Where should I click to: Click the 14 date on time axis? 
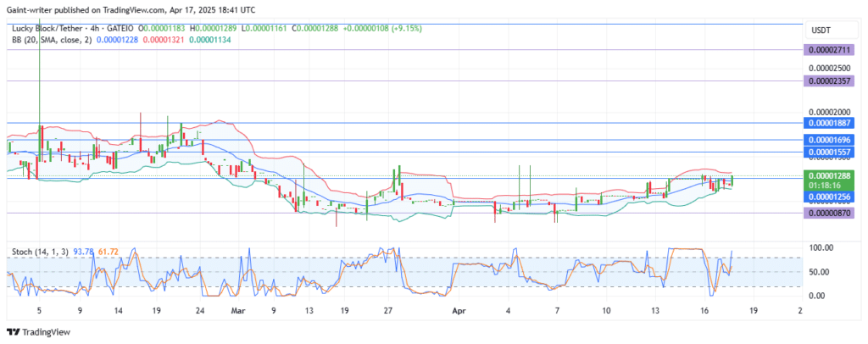pos(118,311)
